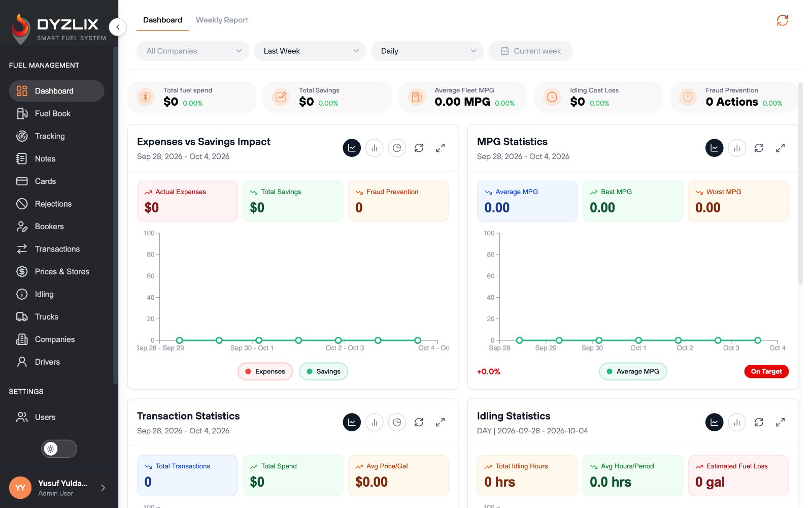Select line chart view in MPG Statistics
Viewport: 812px width, 508px height.
click(714, 148)
